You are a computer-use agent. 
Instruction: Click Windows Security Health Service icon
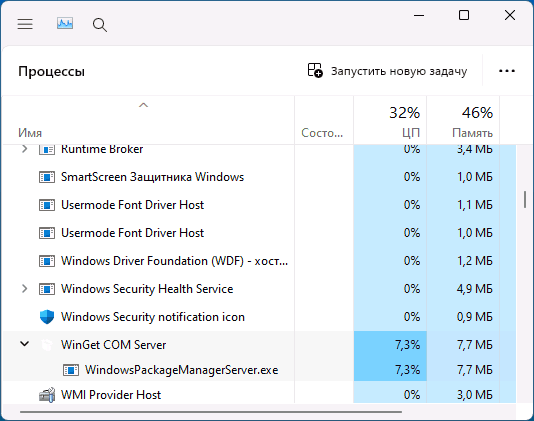tap(47, 289)
